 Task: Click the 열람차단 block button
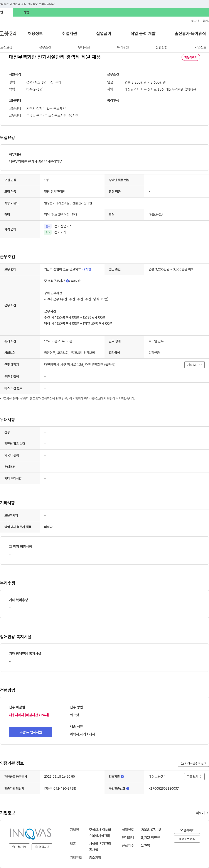click(x=42, y=847)
